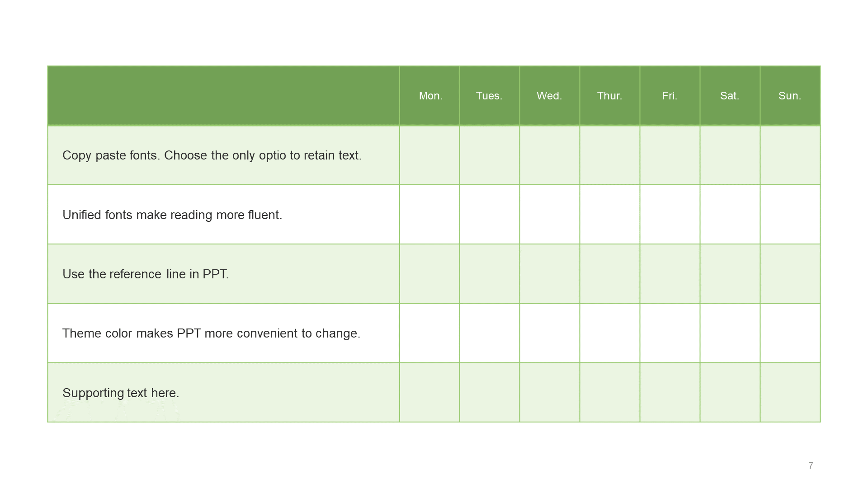Click the Sun. cell in Supporting text row
The height and width of the screenshot is (488, 868).
790,393
